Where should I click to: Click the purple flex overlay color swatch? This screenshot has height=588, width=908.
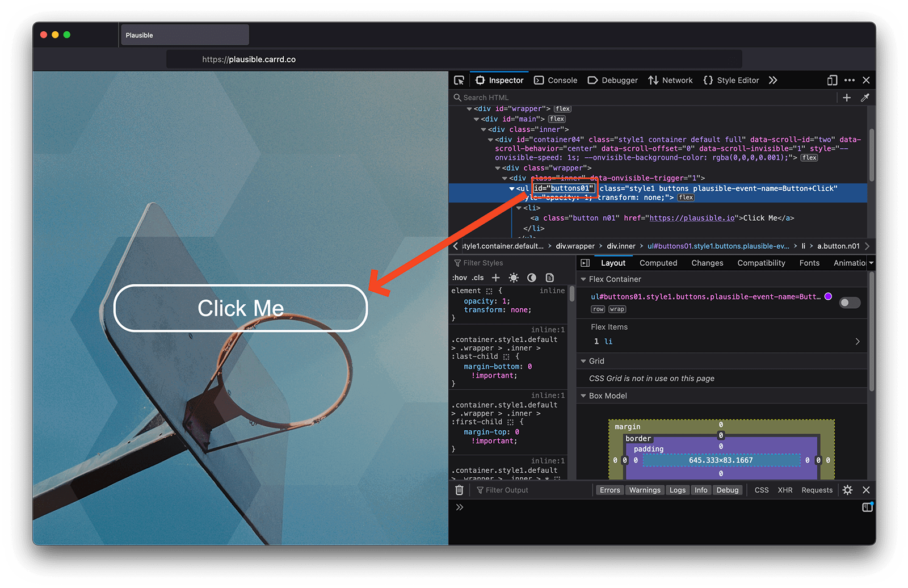(x=828, y=296)
